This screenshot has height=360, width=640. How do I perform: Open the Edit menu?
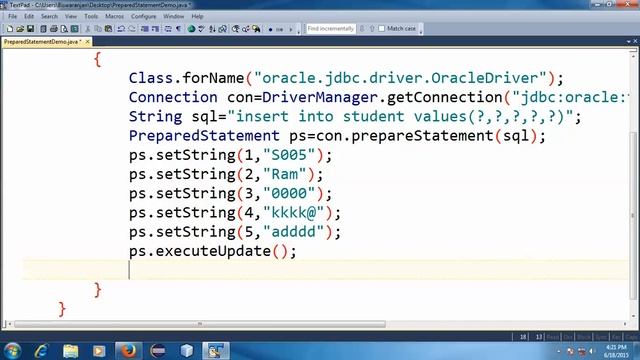click(29, 16)
